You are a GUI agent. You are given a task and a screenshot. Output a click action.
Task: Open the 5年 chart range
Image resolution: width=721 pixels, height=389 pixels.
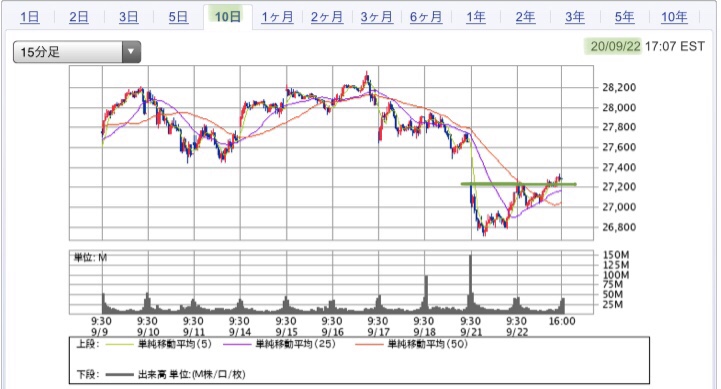(x=624, y=17)
